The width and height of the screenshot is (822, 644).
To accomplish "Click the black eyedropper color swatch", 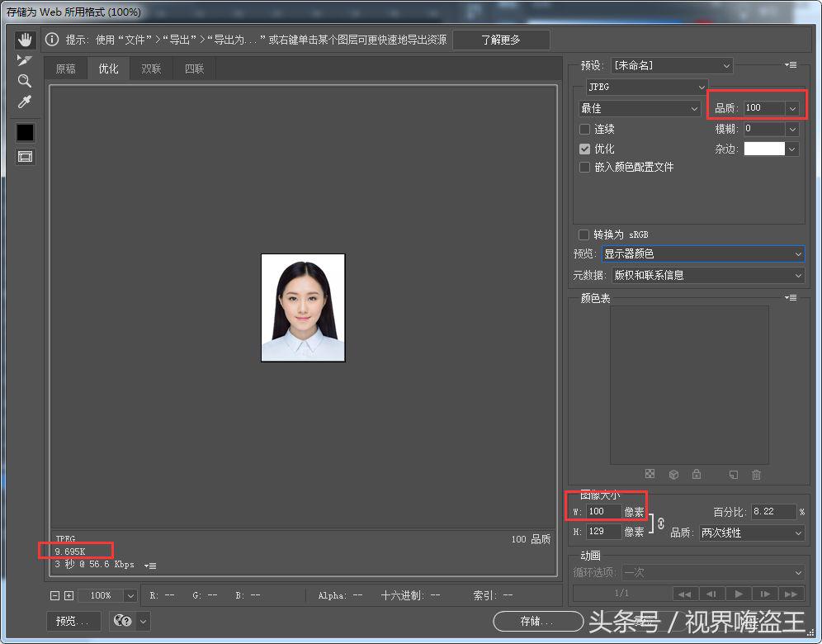I will tap(25, 132).
